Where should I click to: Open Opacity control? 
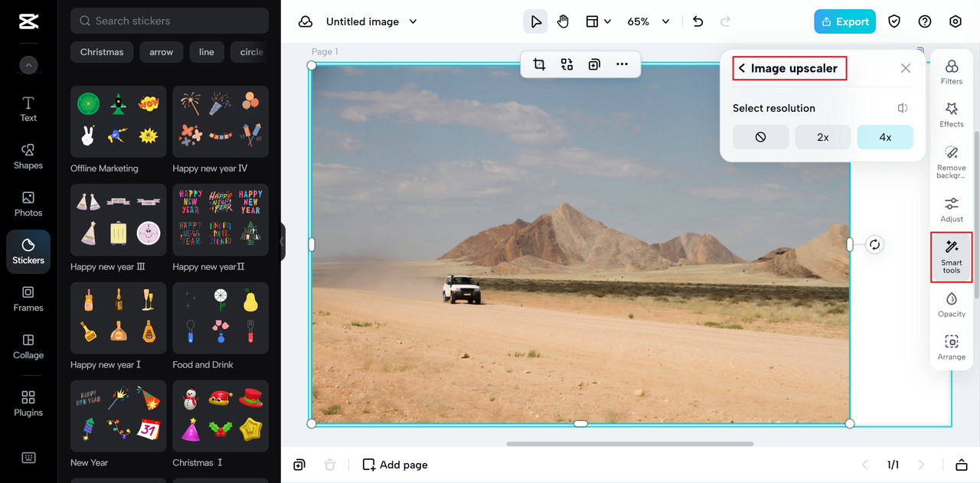[x=952, y=305]
